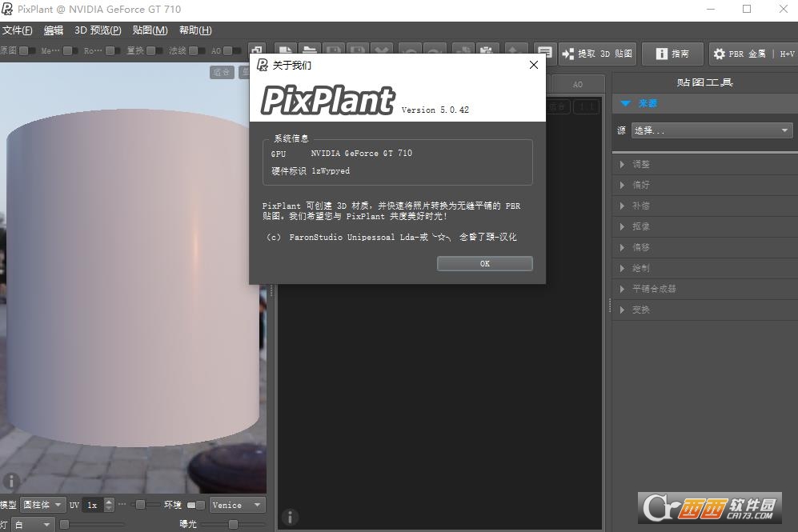Open the 3D 预览(P) menu
Viewport: 798px width, 532px height.
(x=98, y=30)
